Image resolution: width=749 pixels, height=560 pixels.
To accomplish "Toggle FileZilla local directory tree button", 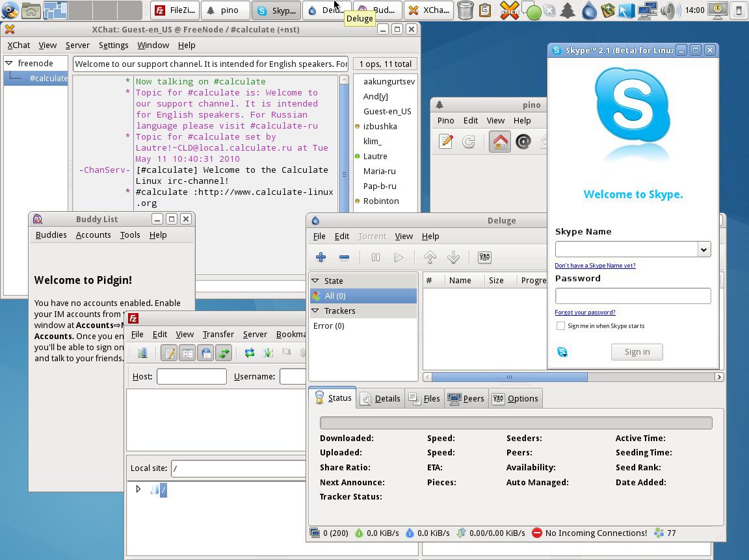I will [x=187, y=353].
